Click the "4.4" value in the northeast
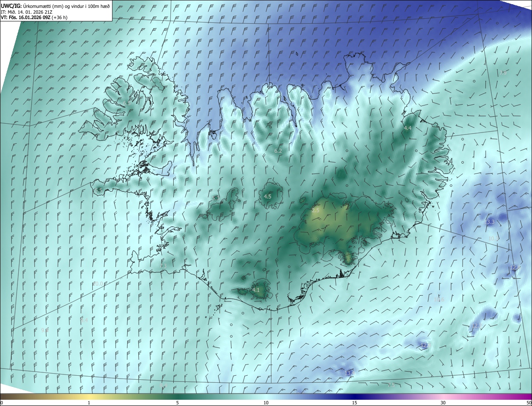Viewport: 532px width, 406px height. coord(408,128)
